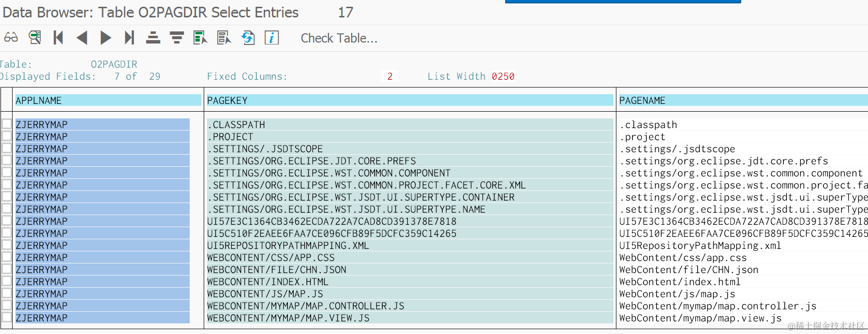Image resolution: width=868 pixels, height=334 pixels.
Task: Tick checkbox for WST.COMMON.COMPONENT row
Action: [x=7, y=172]
